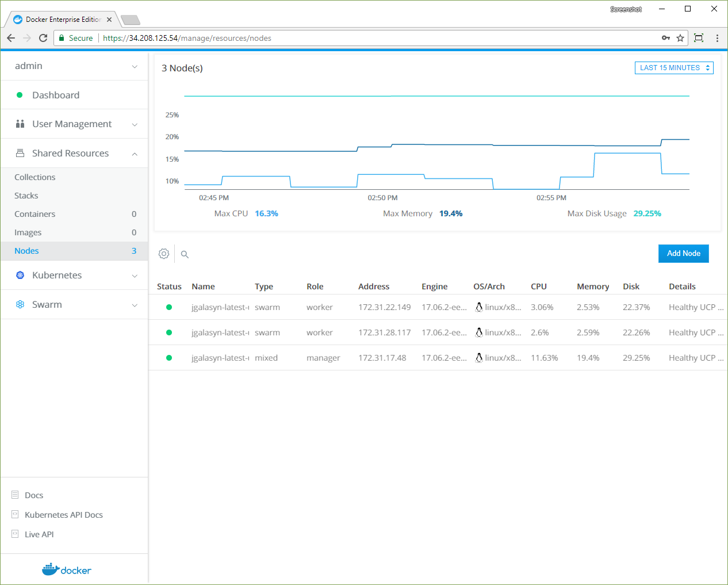This screenshot has height=585, width=728.
Task: Click the Swarm icon in sidebar
Action: point(20,304)
